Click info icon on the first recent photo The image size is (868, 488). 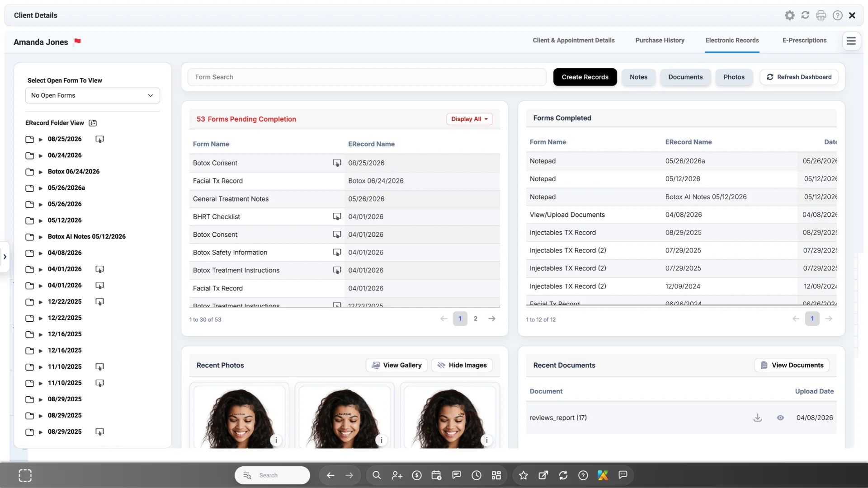pos(276,440)
